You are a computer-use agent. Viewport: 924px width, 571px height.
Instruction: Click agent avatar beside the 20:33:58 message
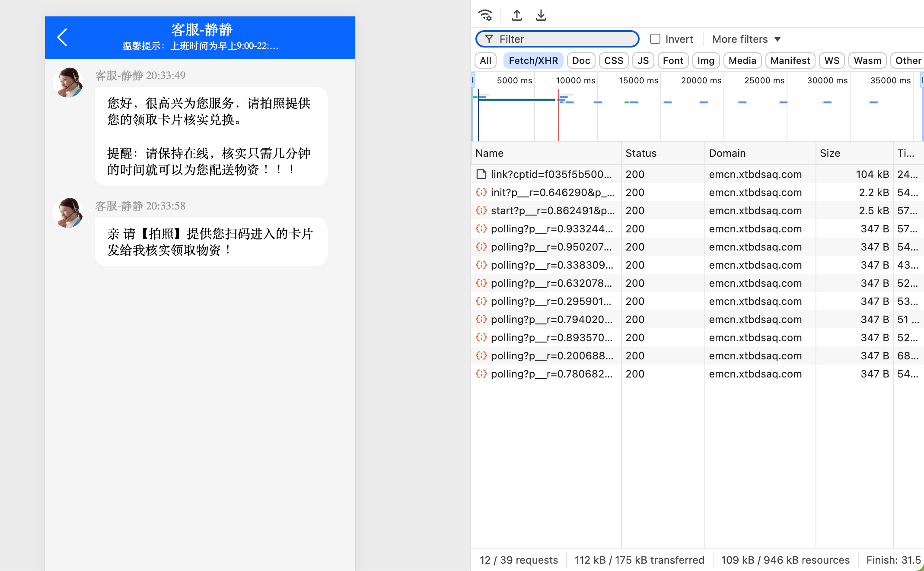click(x=68, y=213)
